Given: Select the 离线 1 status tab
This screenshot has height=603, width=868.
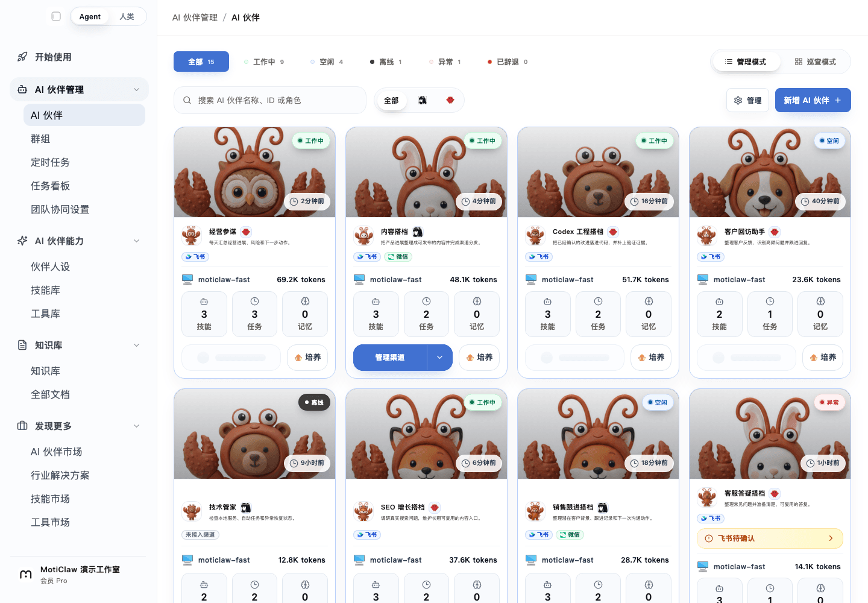Looking at the screenshot, I should 386,62.
